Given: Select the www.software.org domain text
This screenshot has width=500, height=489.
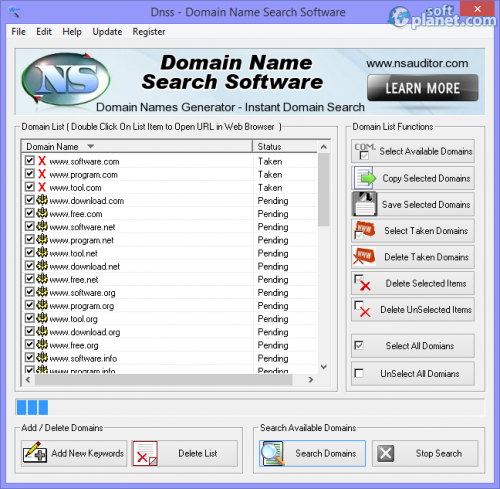Looking at the screenshot, I should [82, 293].
